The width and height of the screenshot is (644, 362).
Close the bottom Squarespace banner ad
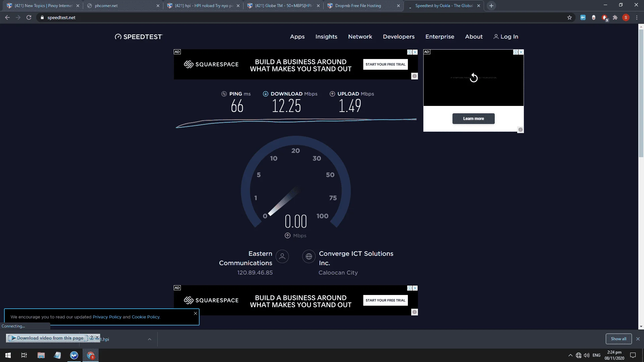[415, 288]
